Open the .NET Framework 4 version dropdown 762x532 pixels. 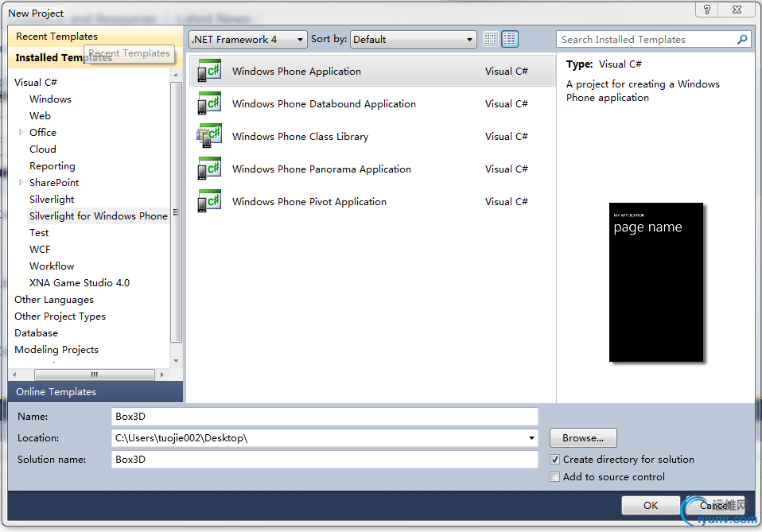[x=248, y=39]
